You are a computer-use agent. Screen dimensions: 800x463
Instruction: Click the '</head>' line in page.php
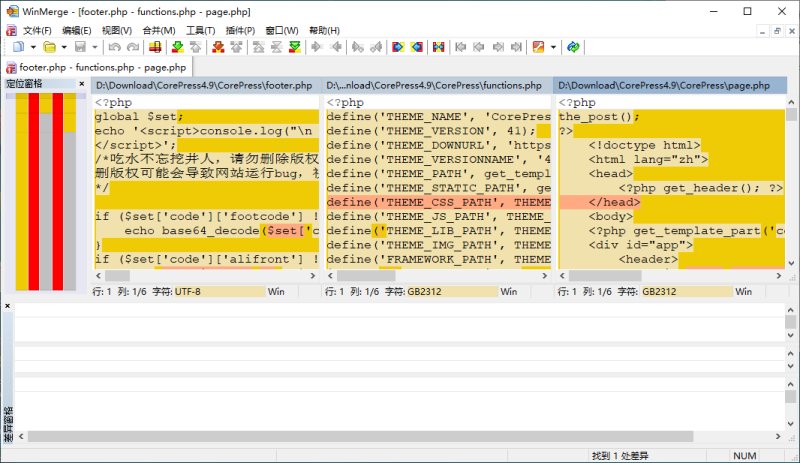click(671, 202)
